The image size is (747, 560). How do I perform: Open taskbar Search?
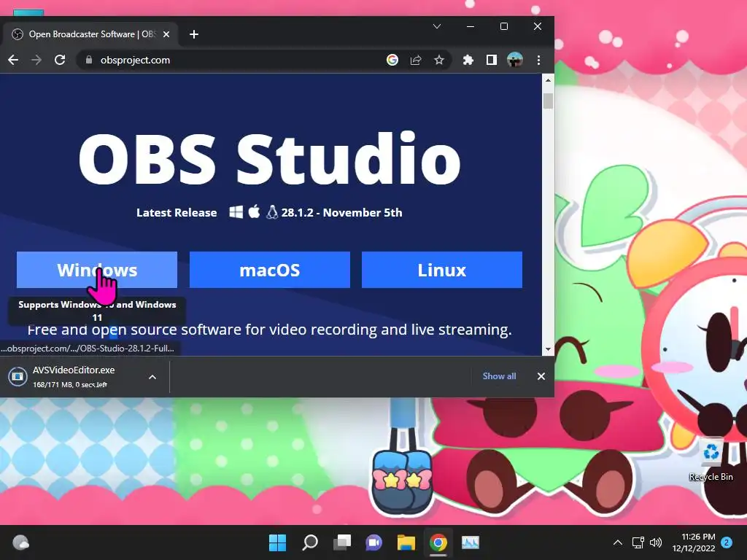pyautogui.click(x=310, y=542)
